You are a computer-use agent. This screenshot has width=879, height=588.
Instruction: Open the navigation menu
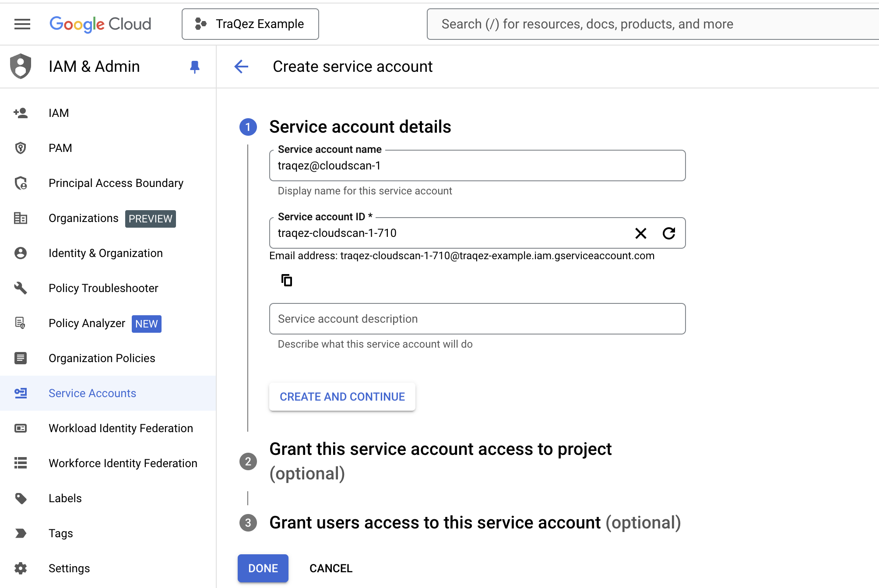(22, 24)
